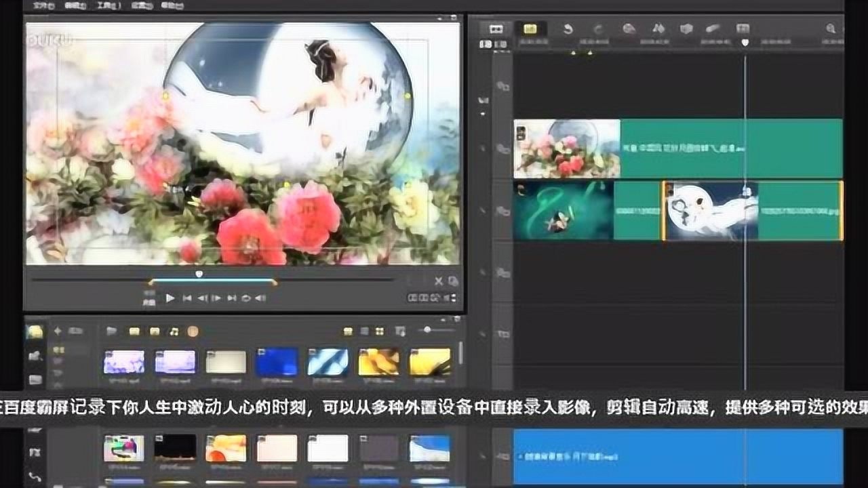Viewport: 868px width, 488px height.
Task: Open the Help (帮助) menu
Action: tap(172, 5)
